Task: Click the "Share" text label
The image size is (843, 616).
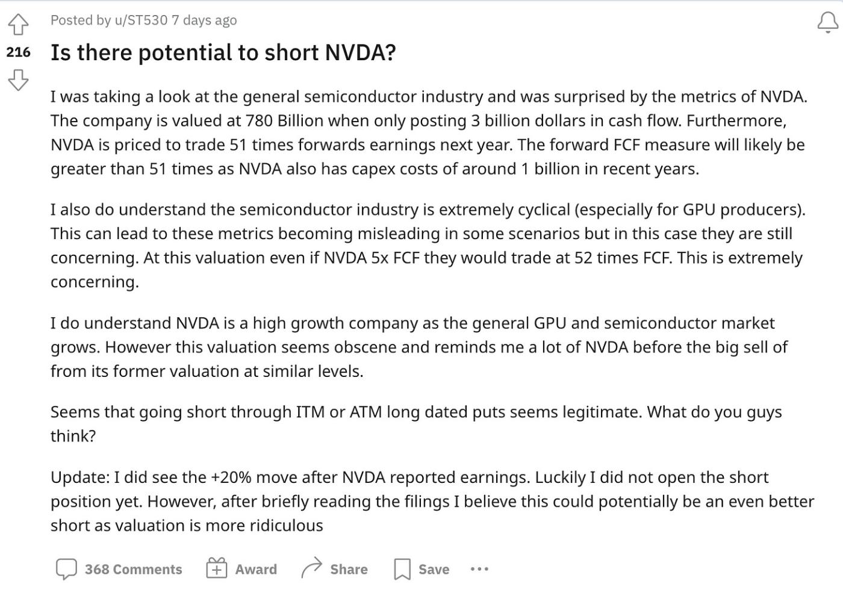Action: click(x=349, y=569)
